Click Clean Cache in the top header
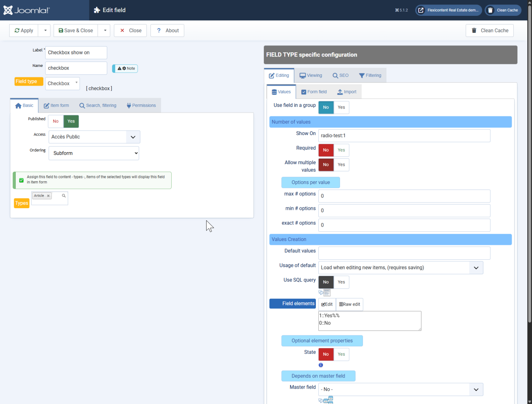The image size is (532, 404). coord(503,10)
